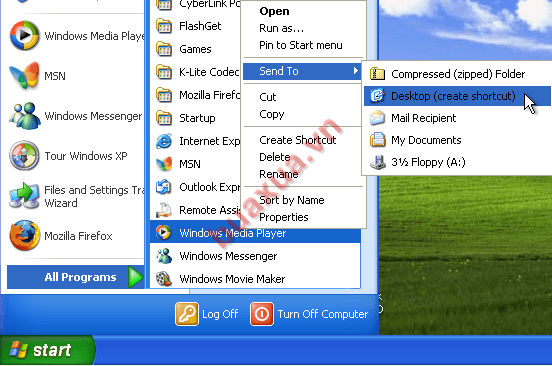This screenshot has height=366, width=552.
Task: Click Log Off text
Action: coord(220,314)
